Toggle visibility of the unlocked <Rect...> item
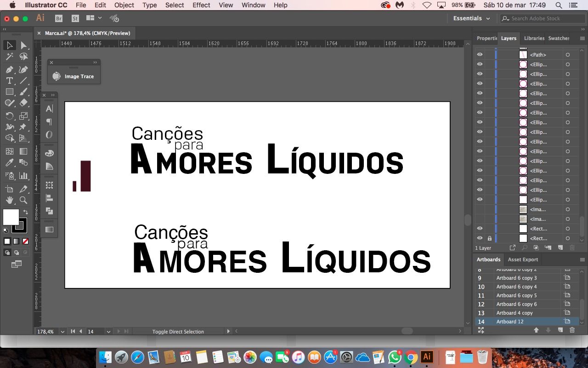Viewport: 588px width, 368px height. click(x=480, y=229)
